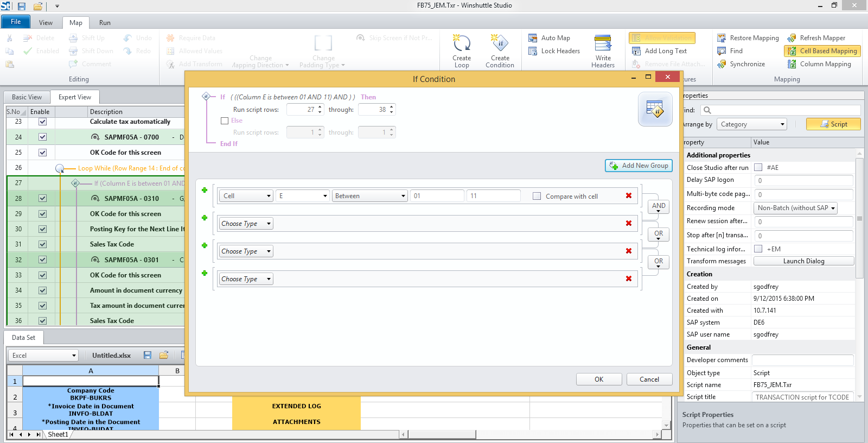Viewport: 868px width, 443px height.
Task: Click the Write Headers icon
Action: pos(603,43)
